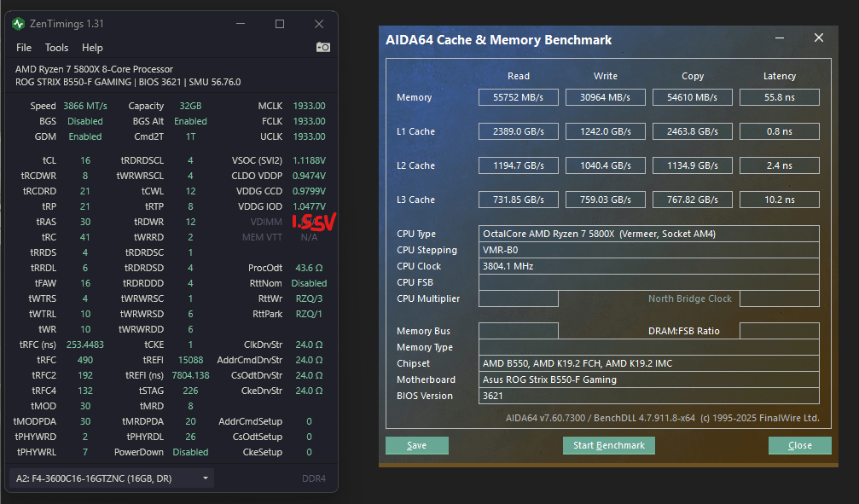Click L3 Cache Latency value 10.2 ns
Screen dimensions: 859x504
pyautogui.click(x=780, y=200)
